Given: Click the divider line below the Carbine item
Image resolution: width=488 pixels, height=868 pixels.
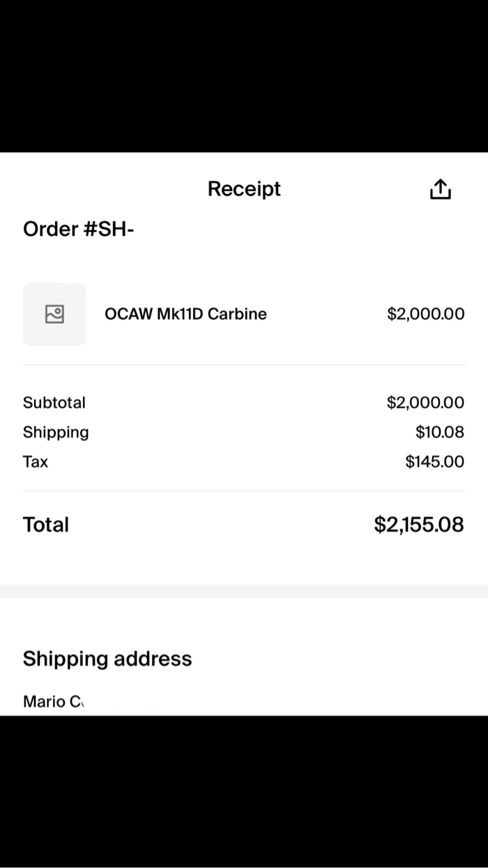Looking at the screenshot, I should pos(244,364).
